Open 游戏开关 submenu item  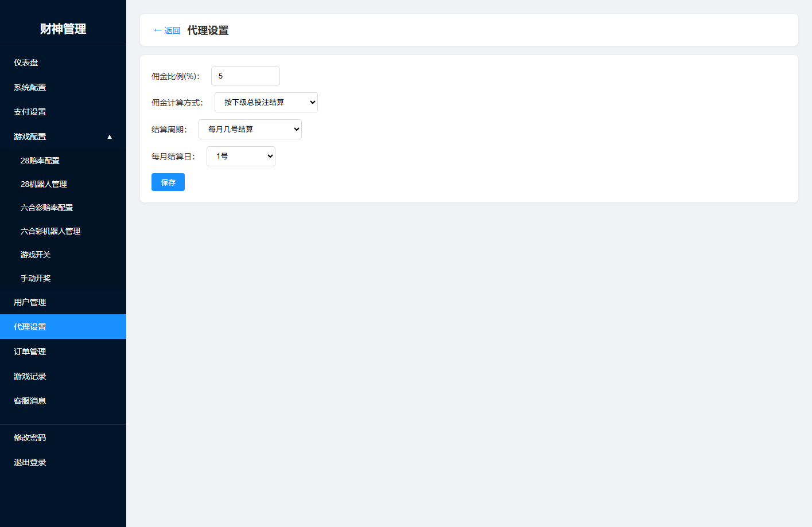(63, 255)
